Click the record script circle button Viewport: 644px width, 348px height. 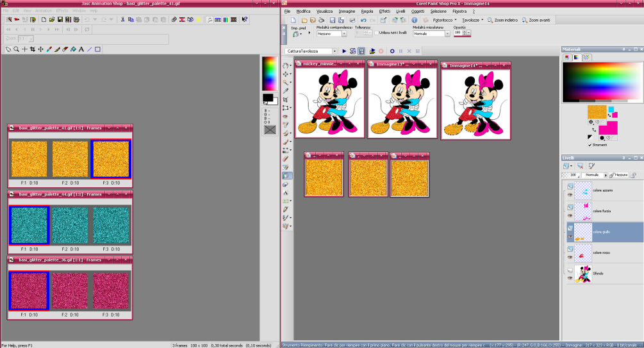[392, 51]
